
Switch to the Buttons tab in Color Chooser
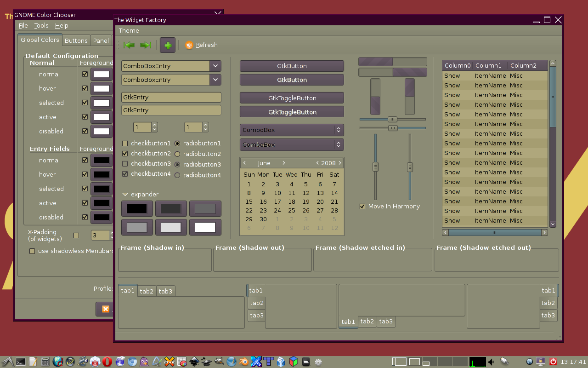tap(76, 40)
